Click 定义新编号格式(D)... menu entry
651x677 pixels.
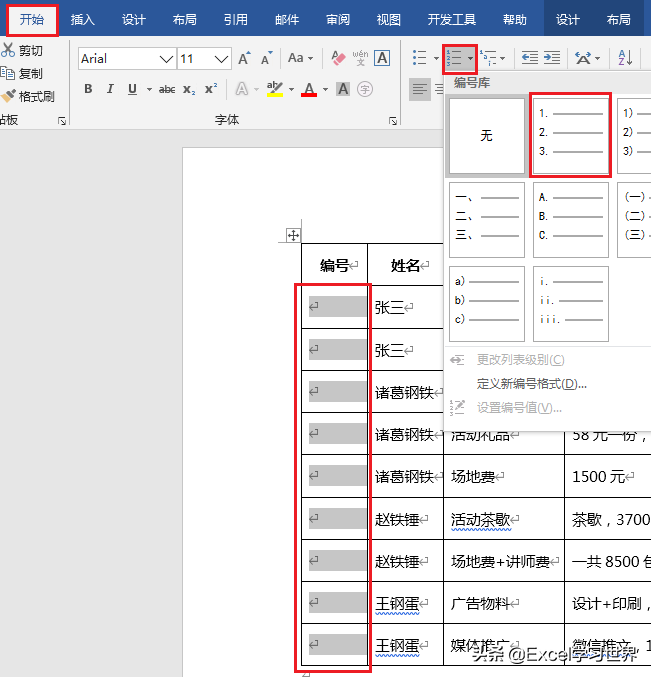(532, 383)
